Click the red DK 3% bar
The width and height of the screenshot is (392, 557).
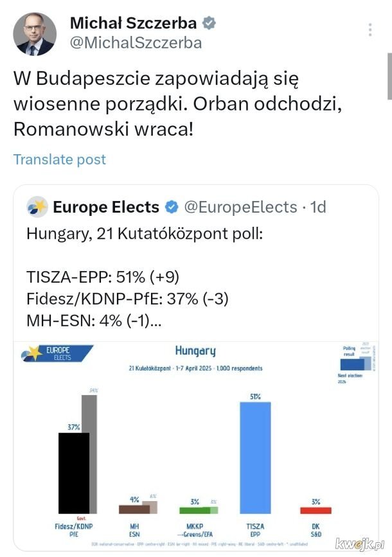point(316,511)
